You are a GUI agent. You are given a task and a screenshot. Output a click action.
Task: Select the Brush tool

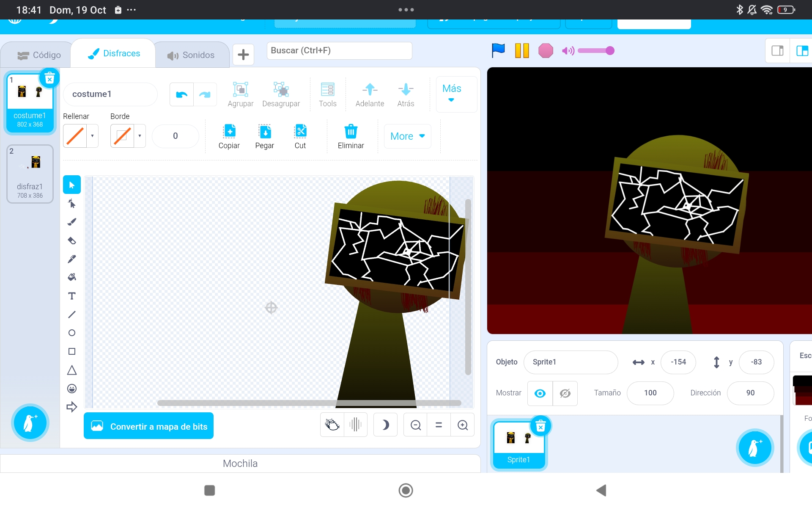pos(72,222)
